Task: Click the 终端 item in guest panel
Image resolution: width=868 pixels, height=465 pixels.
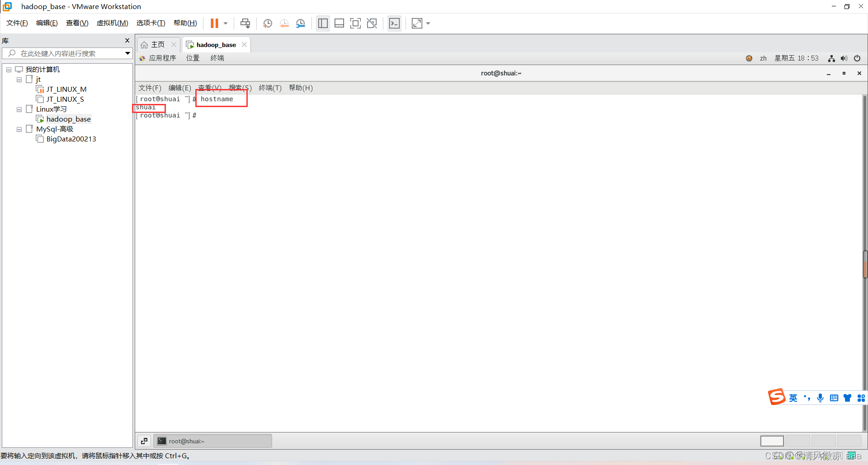Action: tap(217, 58)
